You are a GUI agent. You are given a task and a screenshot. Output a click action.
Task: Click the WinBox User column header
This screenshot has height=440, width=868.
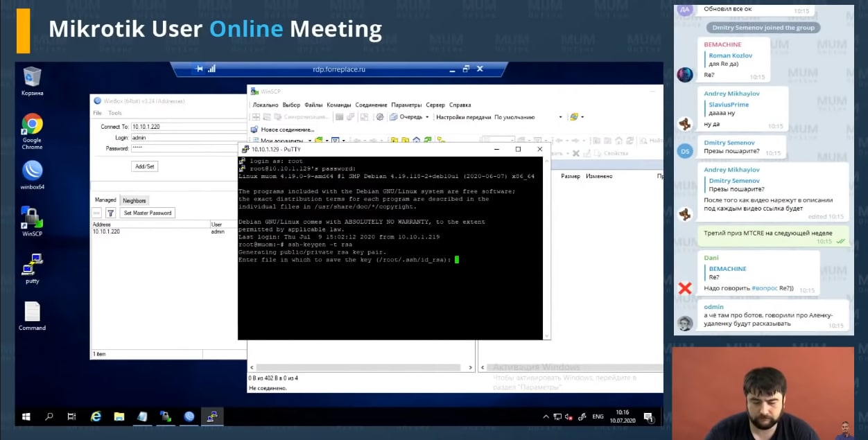[x=224, y=225]
